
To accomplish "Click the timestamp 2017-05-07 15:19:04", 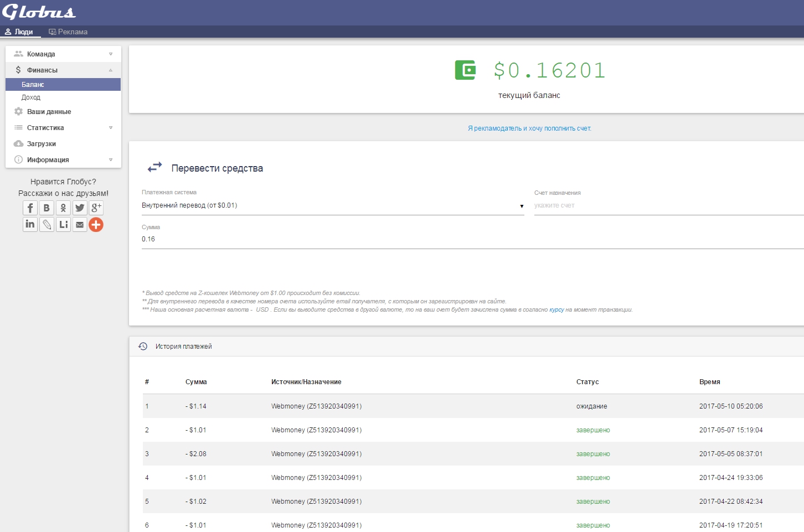I will (x=731, y=430).
